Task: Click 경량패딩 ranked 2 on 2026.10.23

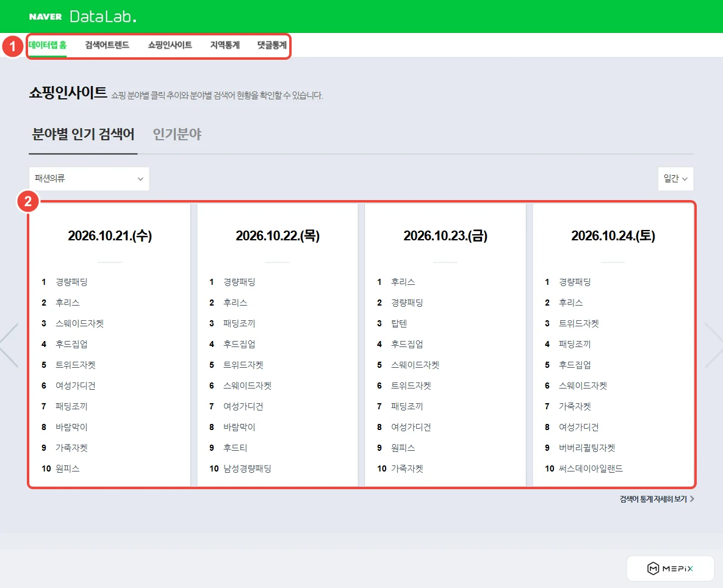Action: (407, 303)
